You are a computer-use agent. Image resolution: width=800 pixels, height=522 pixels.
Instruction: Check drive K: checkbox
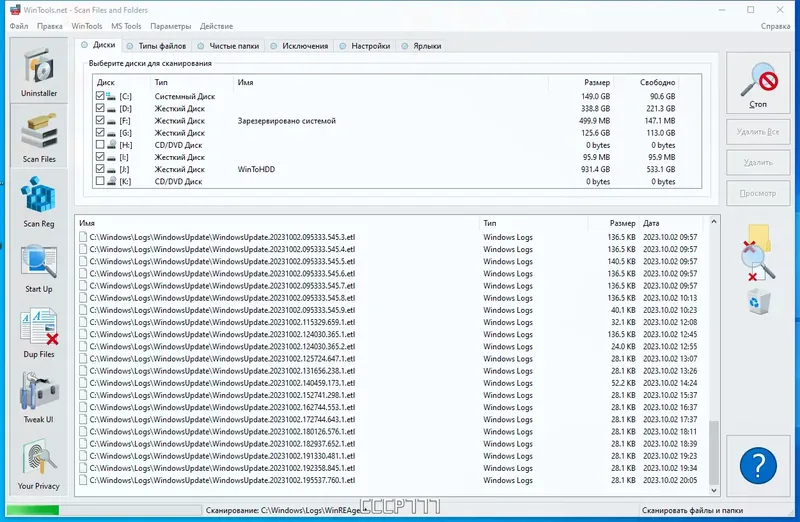pyautogui.click(x=100, y=181)
